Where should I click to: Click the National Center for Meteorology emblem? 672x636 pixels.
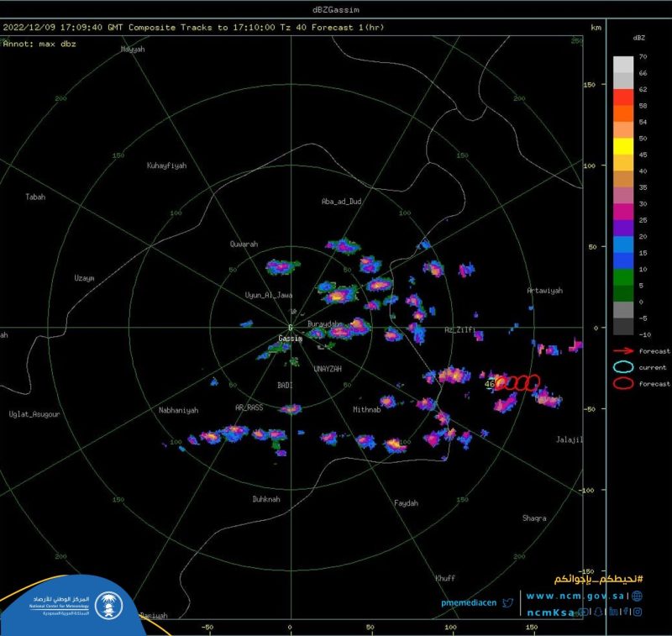click(108, 605)
